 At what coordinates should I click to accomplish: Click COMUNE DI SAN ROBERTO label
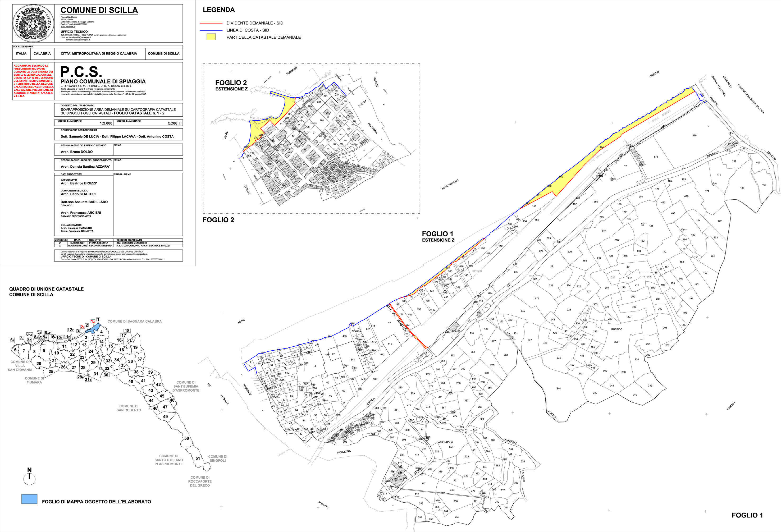pos(129,408)
